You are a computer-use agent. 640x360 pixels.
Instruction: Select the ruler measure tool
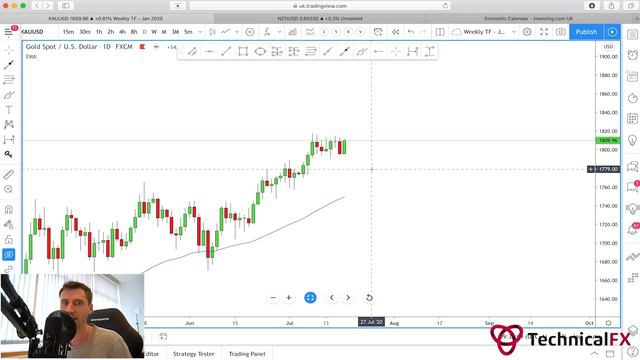(9, 175)
